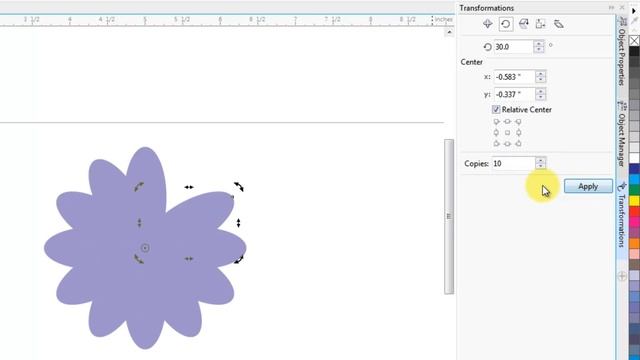Click the rotation angle field showing 30.0
Viewport: 640px width, 360px height.
(x=513, y=47)
